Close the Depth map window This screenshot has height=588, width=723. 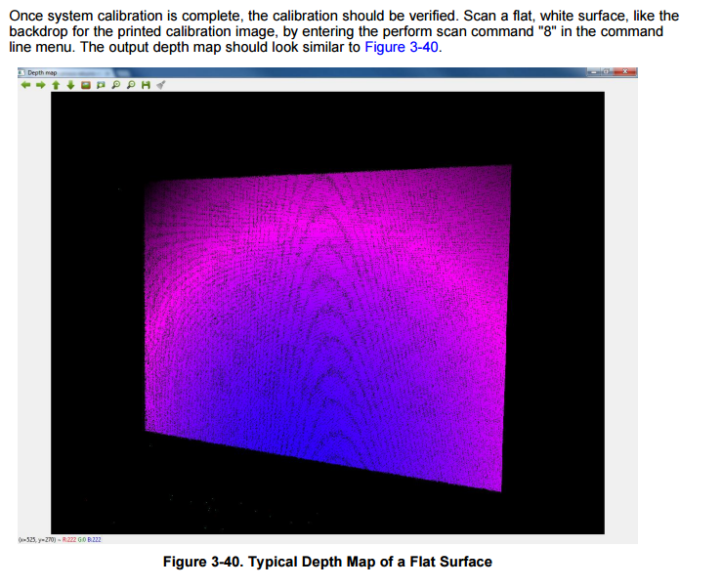(x=625, y=72)
